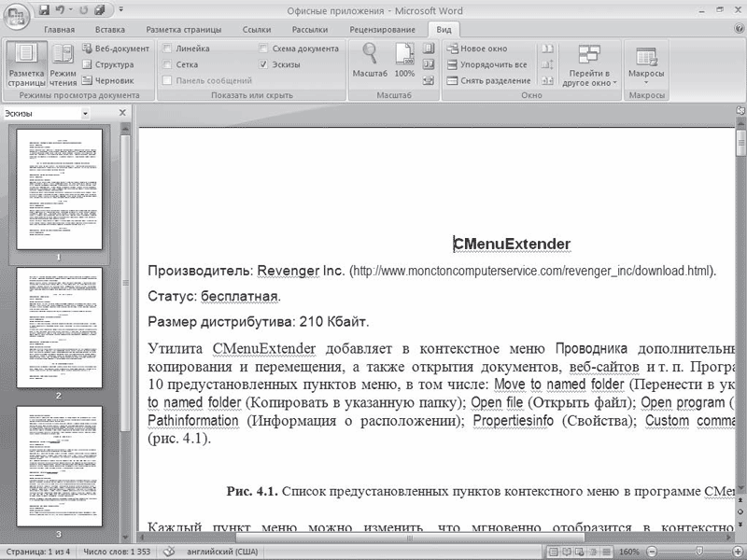This screenshot has height=560, width=747.
Task: Click the quick print icon in the title bar
Action: click(x=100, y=9)
